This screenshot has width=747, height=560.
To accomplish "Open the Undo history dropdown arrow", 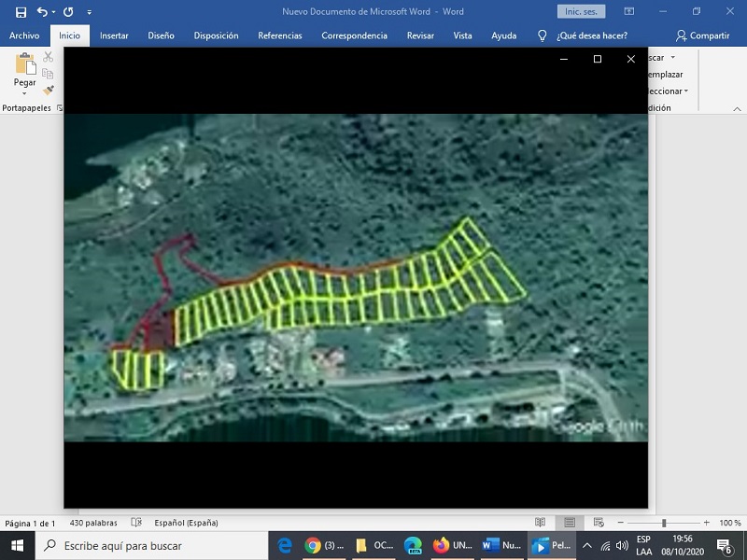I will 54,12.
